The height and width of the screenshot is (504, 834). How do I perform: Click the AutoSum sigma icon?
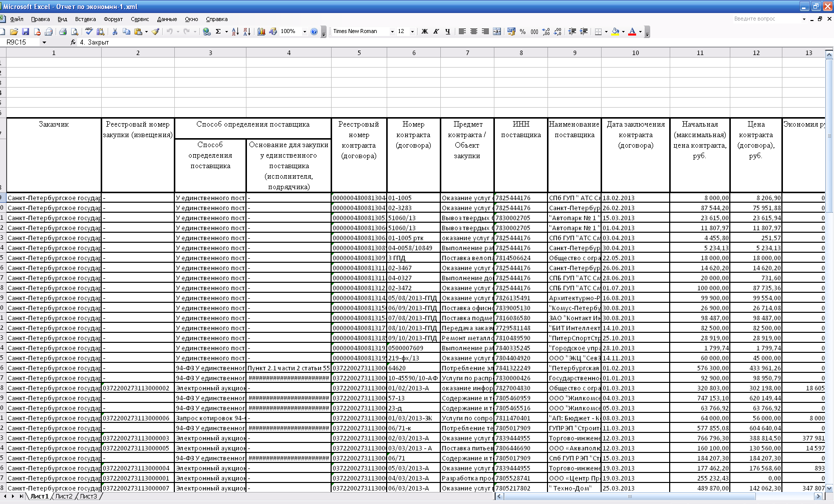click(218, 32)
